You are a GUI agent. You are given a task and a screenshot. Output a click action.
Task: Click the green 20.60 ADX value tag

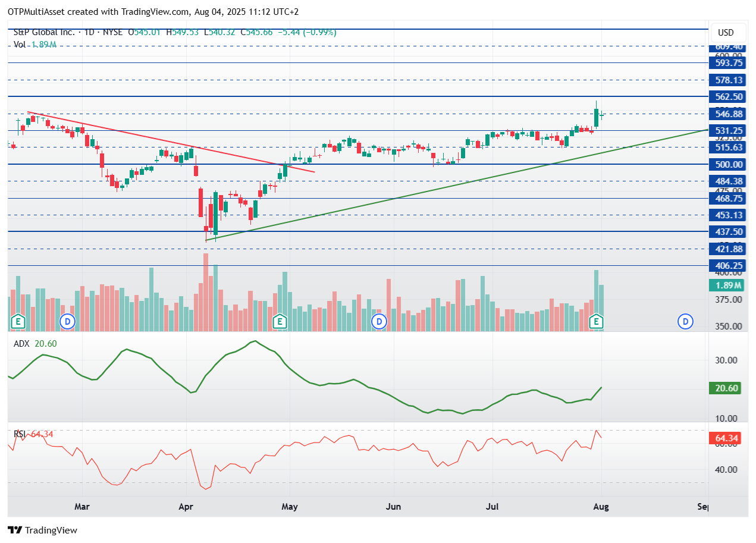point(727,388)
